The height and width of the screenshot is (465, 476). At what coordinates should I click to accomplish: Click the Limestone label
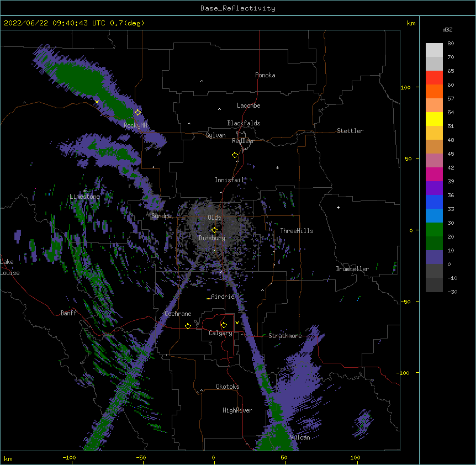pyautogui.click(x=84, y=197)
